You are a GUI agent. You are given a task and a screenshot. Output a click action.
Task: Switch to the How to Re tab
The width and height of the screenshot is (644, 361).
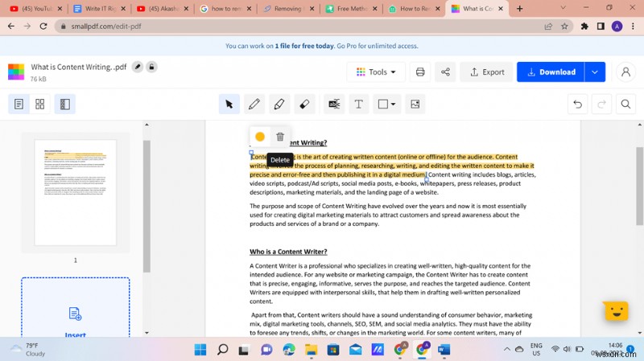(415, 9)
